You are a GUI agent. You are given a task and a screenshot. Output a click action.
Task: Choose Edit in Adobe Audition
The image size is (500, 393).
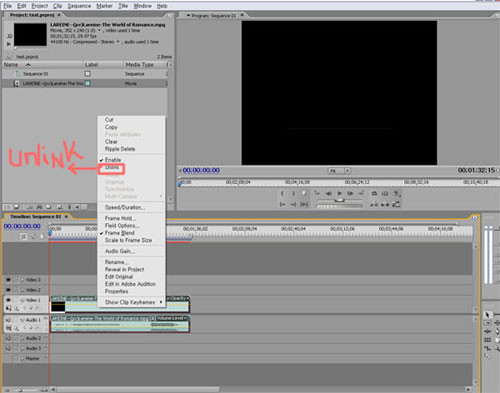point(130,284)
